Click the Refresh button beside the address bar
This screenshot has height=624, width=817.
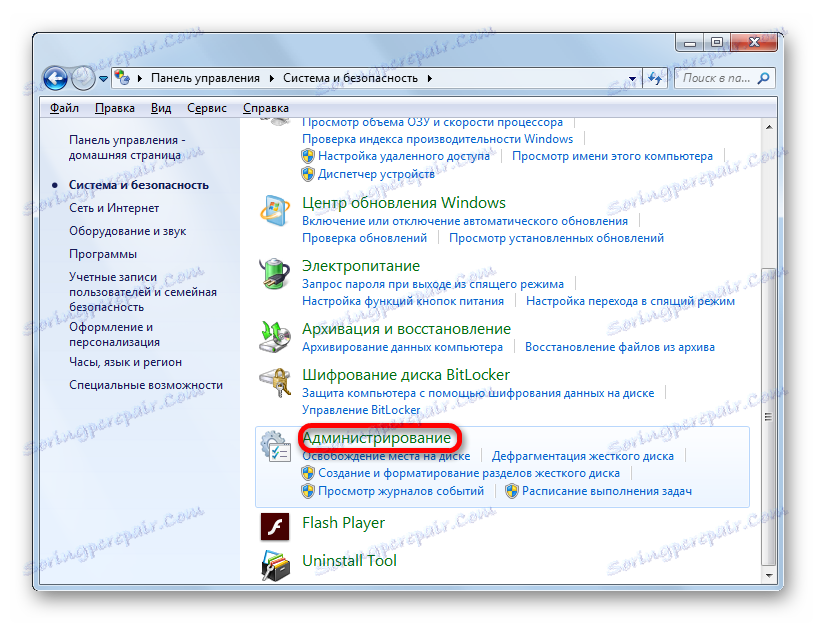pyautogui.click(x=655, y=79)
